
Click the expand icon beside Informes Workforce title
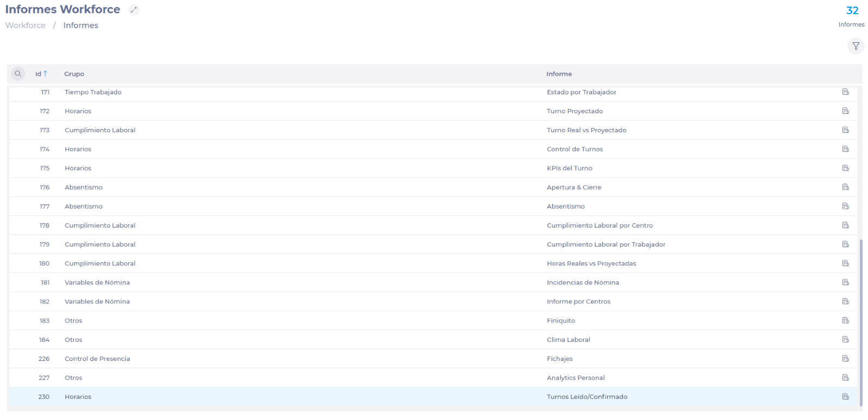(x=133, y=10)
